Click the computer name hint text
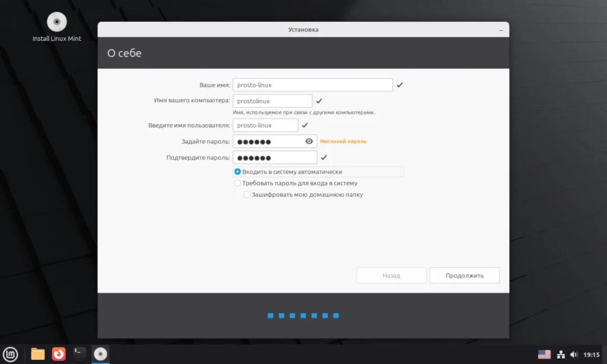Screen dimensions: 607x364 pyautogui.click(x=304, y=112)
